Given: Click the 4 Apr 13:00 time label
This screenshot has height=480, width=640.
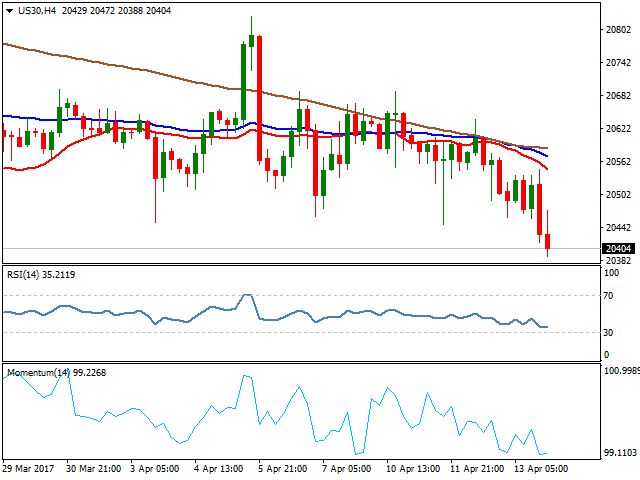Looking at the screenshot, I should (219, 469).
